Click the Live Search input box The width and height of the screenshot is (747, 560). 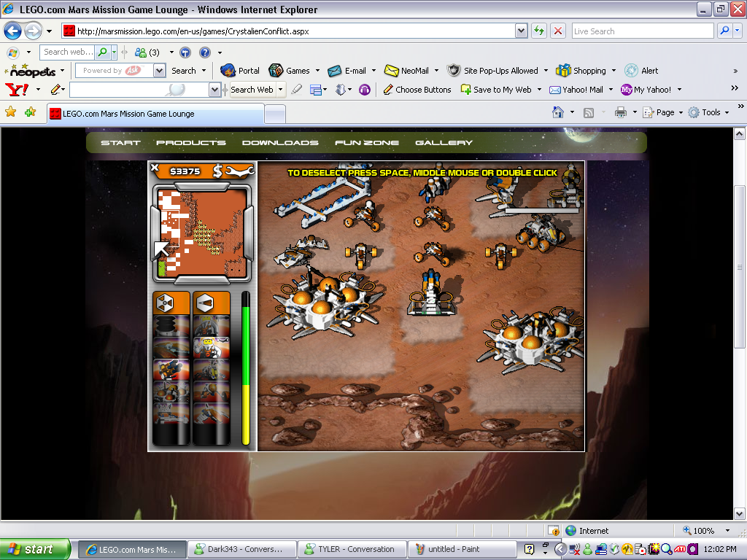click(x=643, y=31)
